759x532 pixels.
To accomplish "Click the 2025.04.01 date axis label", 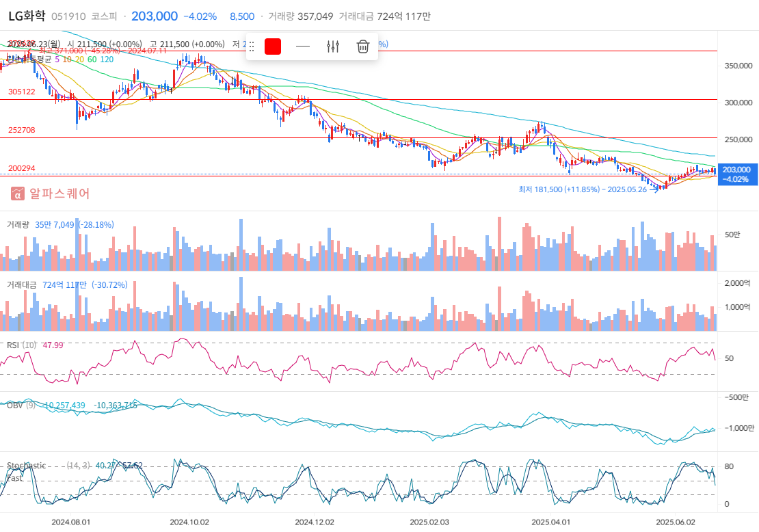I will point(551,522).
